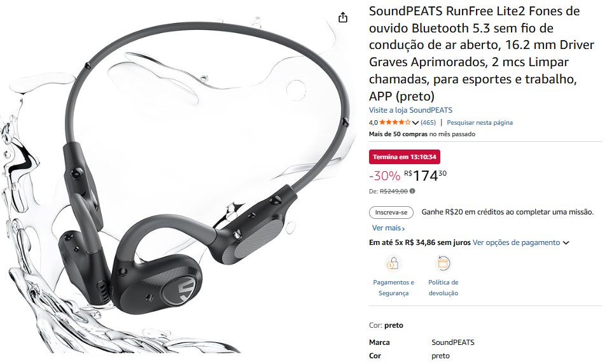Viewport: 614px width, 364px height.
Task: Open Visite a loja SoundPEATS link
Action: 410,110
